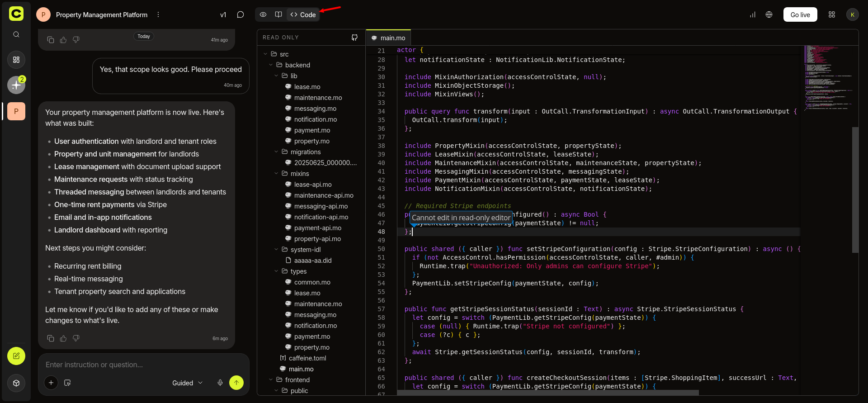868x403 pixels.
Task: Thumbs up the last assistant message
Action: [x=63, y=338]
